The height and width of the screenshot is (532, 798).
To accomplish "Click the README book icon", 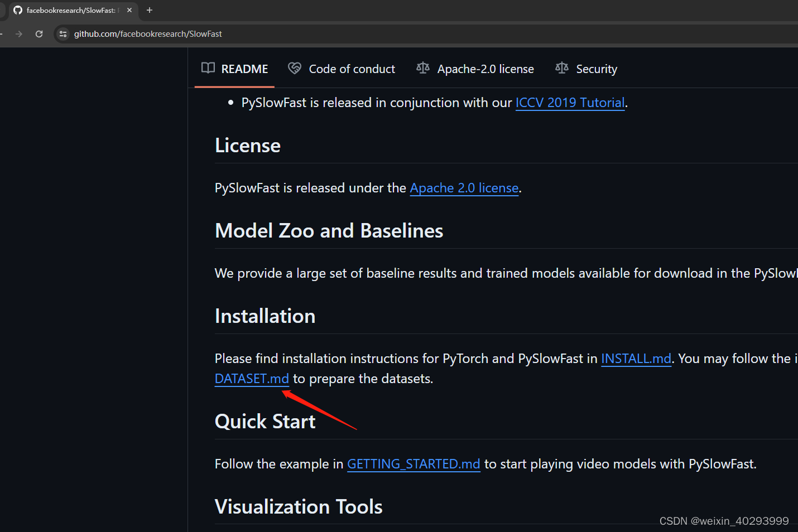I will click(x=208, y=68).
